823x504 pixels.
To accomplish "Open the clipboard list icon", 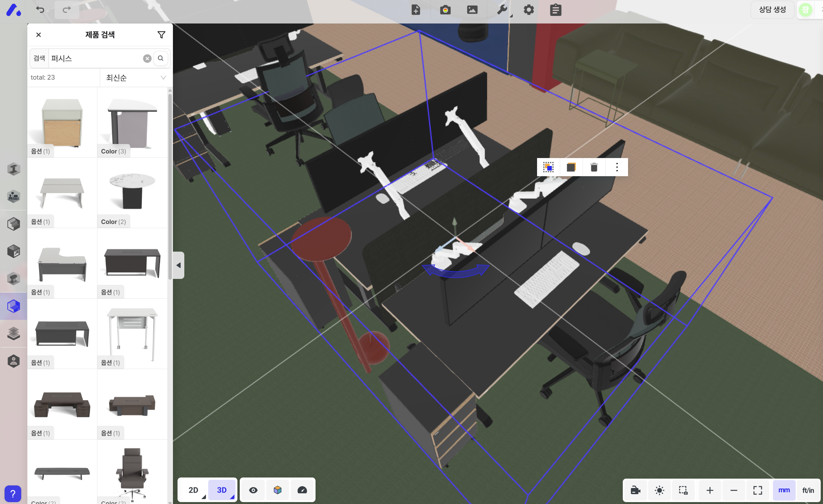I will (556, 10).
